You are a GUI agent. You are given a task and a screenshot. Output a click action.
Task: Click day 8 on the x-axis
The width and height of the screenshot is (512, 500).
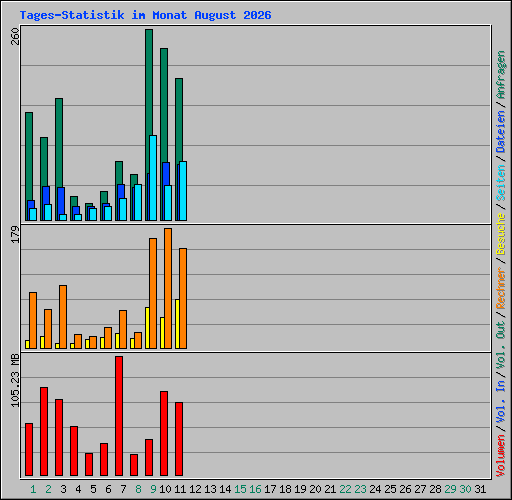click(138, 489)
